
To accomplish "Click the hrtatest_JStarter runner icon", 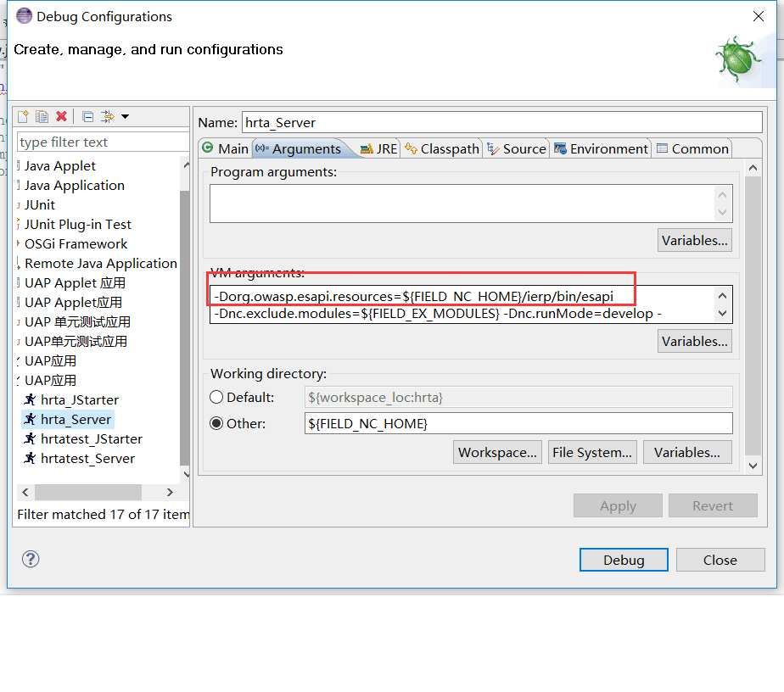I will click(x=30, y=438).
